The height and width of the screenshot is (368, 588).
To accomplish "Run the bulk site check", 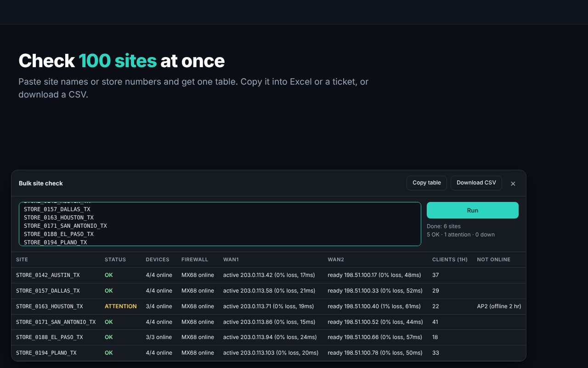I will tap(473, 210).
